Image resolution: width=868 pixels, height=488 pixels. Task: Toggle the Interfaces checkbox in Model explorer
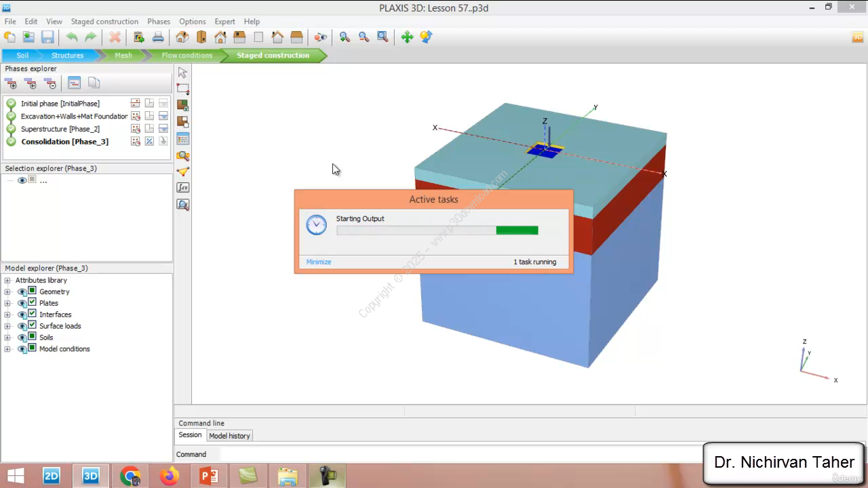[x=32, y=314]
